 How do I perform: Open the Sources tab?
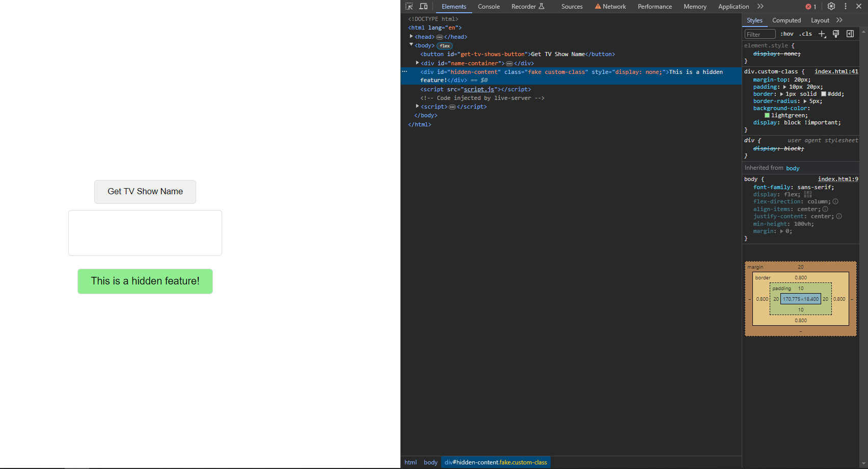coord(572,7)
